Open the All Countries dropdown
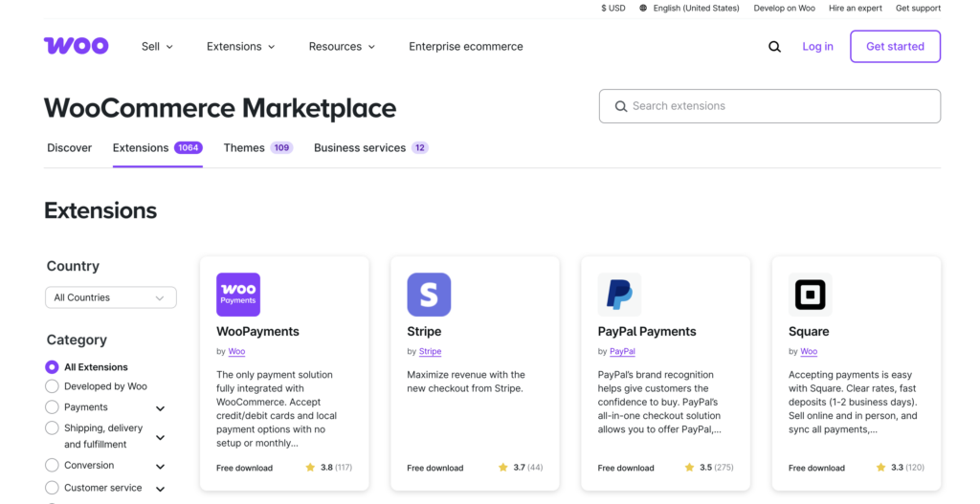Viewport: 980px width, 504px height. [x=111, y=297]
